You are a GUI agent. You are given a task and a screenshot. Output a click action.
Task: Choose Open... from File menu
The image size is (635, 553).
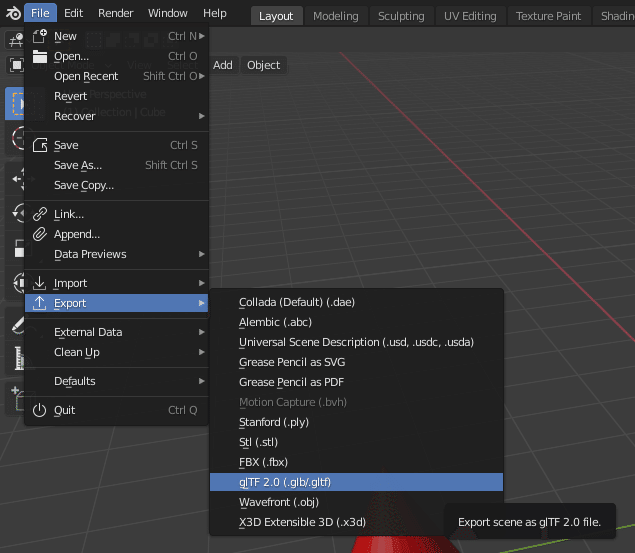click(117, 56)
